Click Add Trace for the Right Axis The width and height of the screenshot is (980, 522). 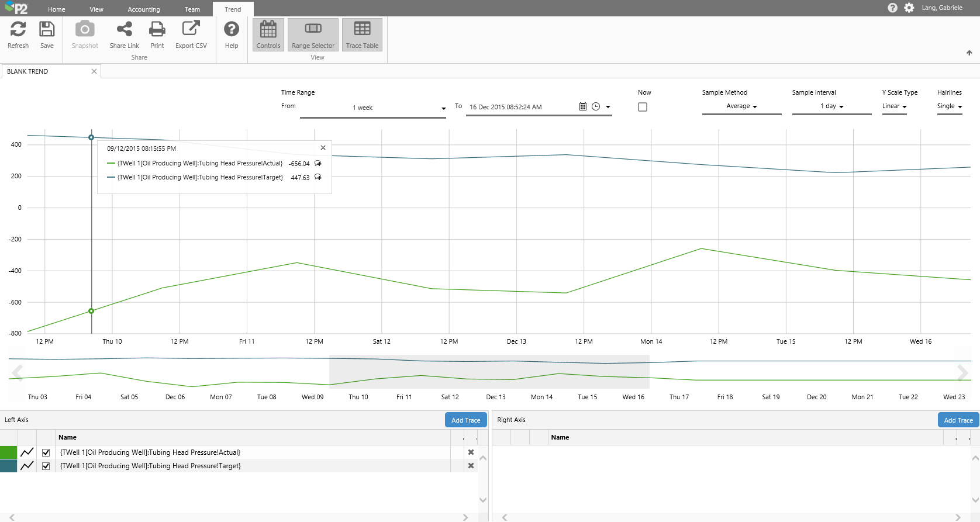(958, 420)
